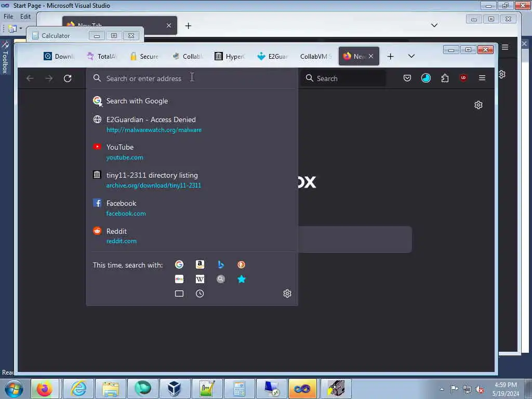Search this time with Wikipedia icon

point(200,279)
